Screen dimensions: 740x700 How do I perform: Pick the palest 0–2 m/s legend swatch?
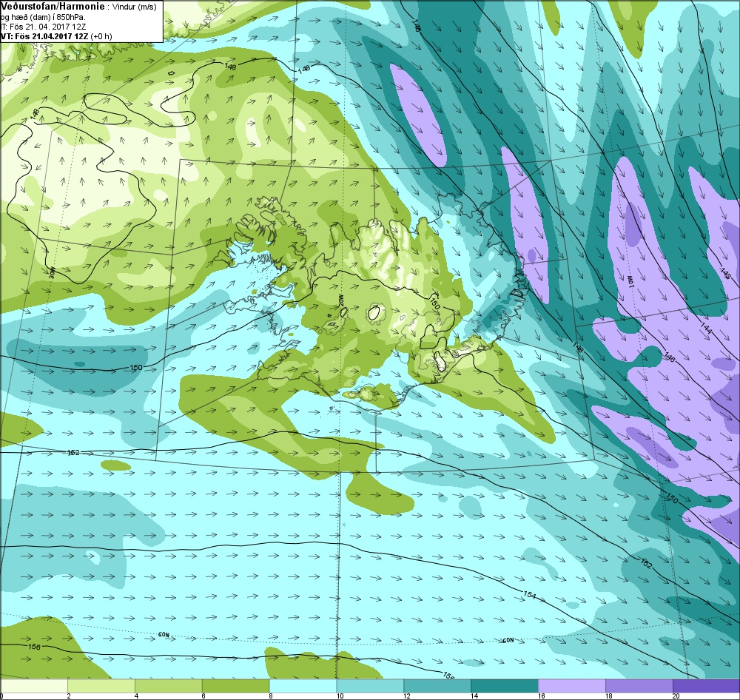coord(34,685)
